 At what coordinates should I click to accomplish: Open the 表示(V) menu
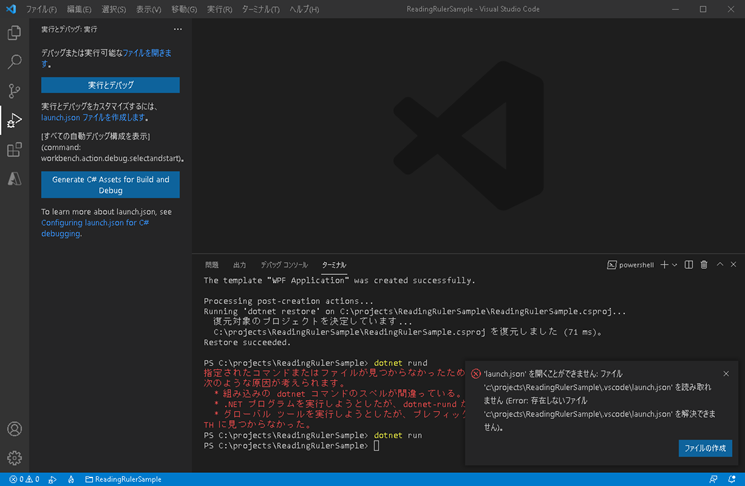pos(148,9)
